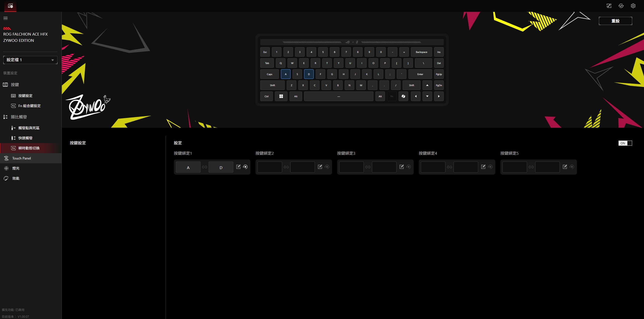Click first empty key field in binding 2

point(270,167)
